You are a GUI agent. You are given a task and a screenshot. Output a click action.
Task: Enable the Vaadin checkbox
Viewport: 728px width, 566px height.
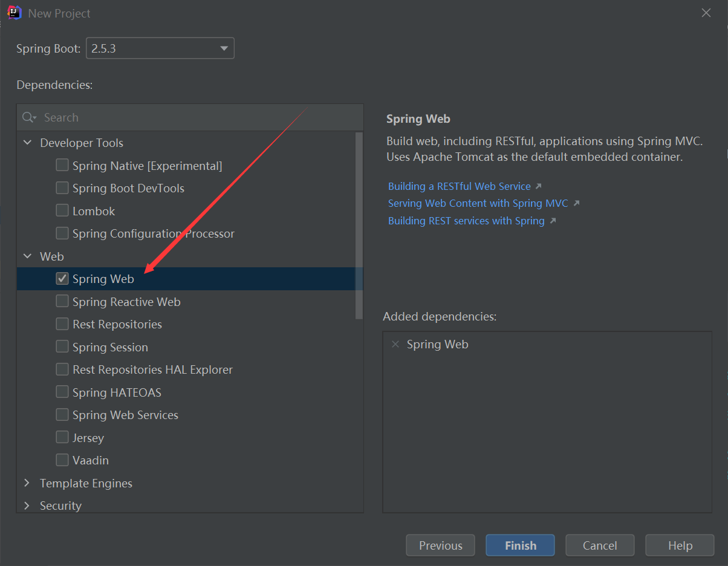(x=62, y=460)
